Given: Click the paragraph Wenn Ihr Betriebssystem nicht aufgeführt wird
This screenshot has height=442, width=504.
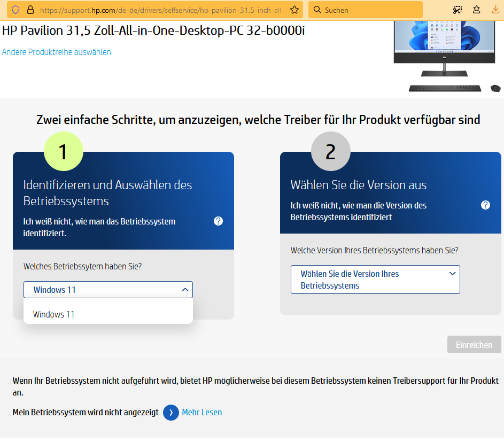Looking at the screenshot, I should coord(255,386).
